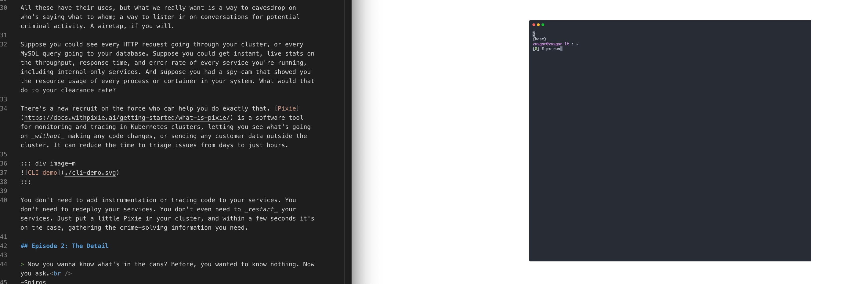
Task: Click 'cluster. It can reduce the time' line
Action: coord(154,145)
